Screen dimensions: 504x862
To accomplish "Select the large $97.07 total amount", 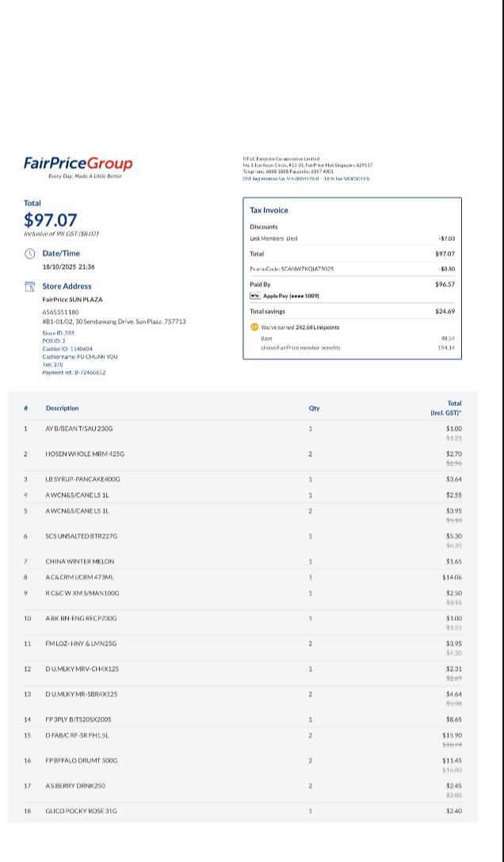I will [x=51, y=220].
